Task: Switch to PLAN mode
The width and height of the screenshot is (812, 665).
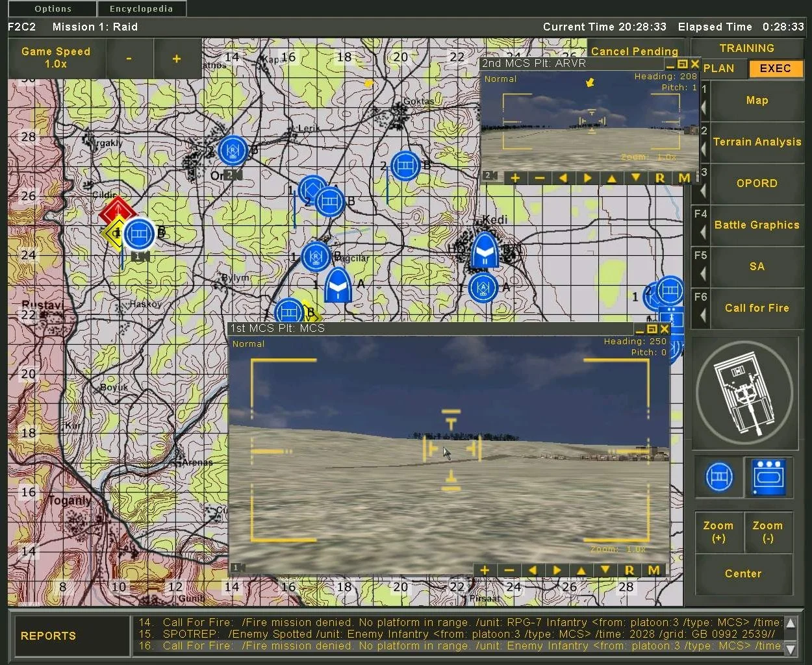Action: [x=719, y=68]
